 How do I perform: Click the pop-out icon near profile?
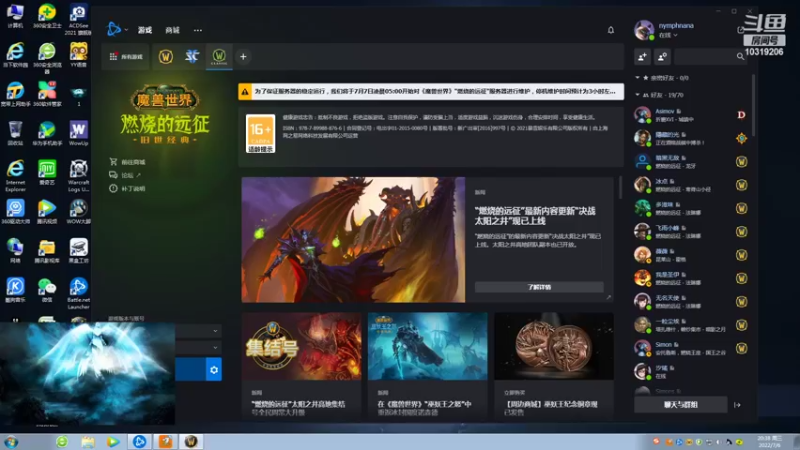coord(740,30)
